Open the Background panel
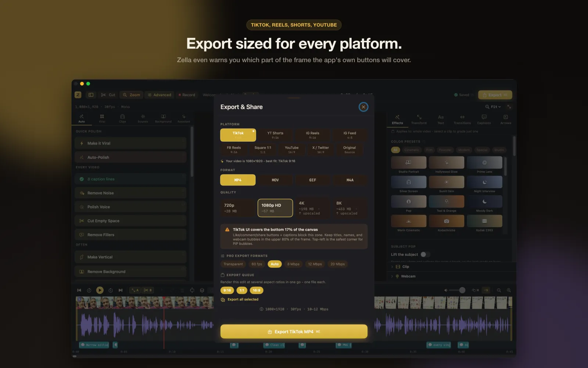 pos(163,118)
